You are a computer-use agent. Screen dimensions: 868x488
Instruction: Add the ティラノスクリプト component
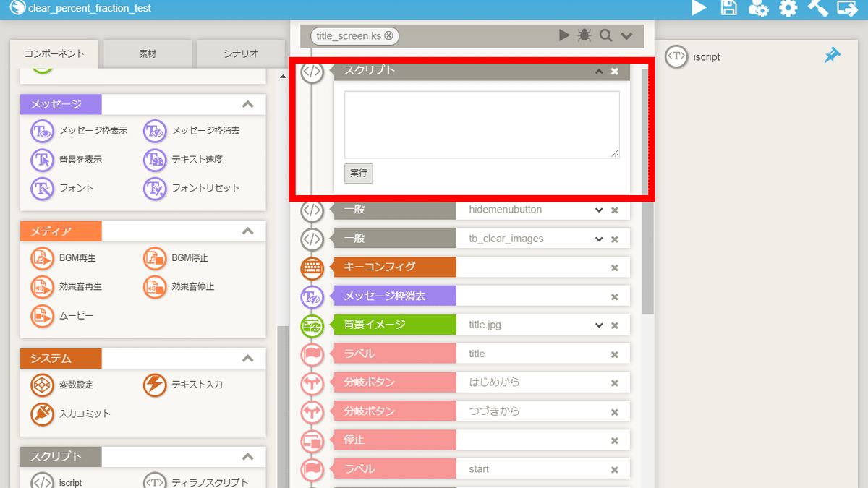coord(196,482)
